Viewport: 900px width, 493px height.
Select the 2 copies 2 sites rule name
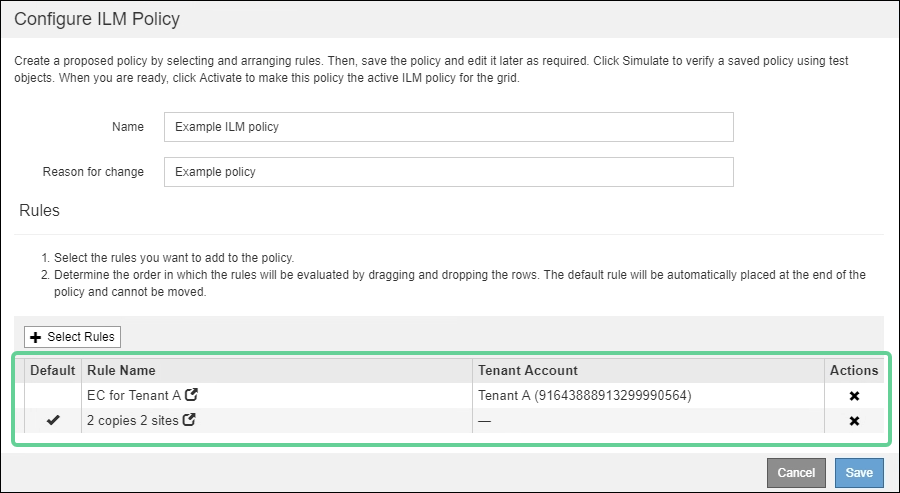[133, 421]
